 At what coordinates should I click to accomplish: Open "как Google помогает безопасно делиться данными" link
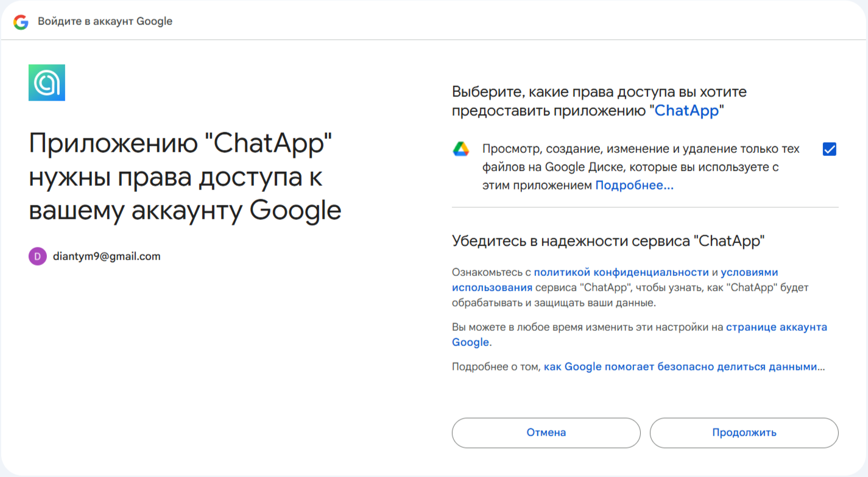683,367
